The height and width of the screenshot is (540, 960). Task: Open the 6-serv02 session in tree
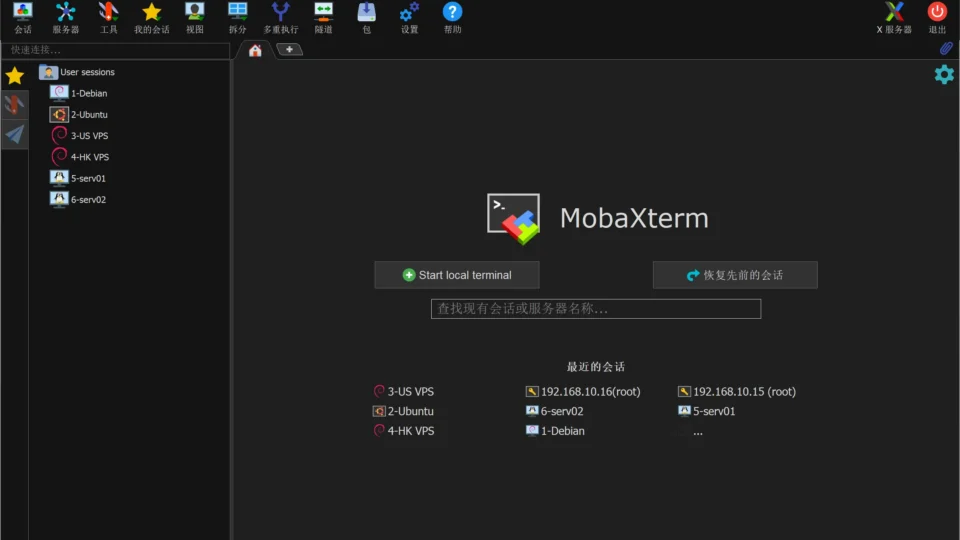pyautogui.click(x=78, y=200)
